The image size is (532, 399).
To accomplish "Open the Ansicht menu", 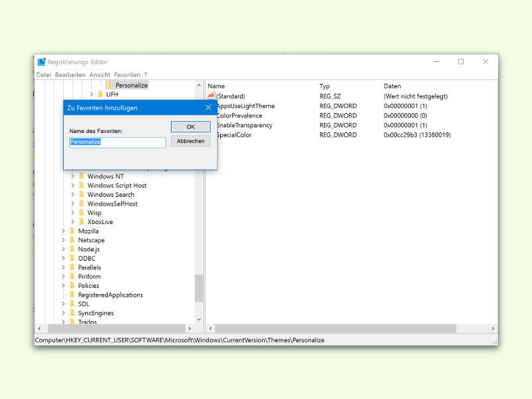I will pos(100,74).
